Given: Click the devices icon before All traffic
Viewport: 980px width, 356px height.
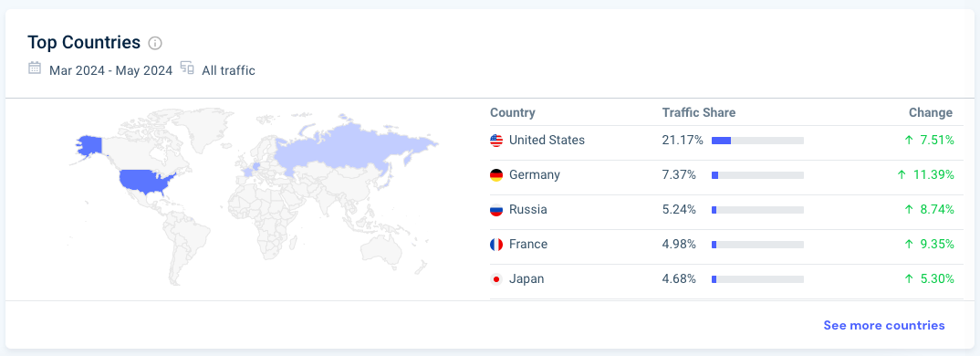Looking at the screenshot, I should pyautogui.click(x=187, y=68).
